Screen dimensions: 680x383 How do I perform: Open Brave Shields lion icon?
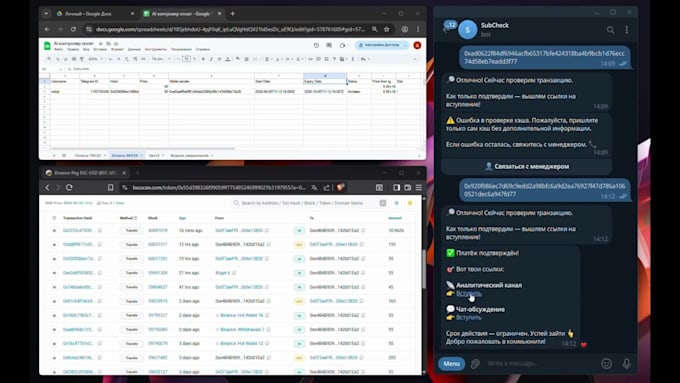pyautogui.click(x=340, y=187)
